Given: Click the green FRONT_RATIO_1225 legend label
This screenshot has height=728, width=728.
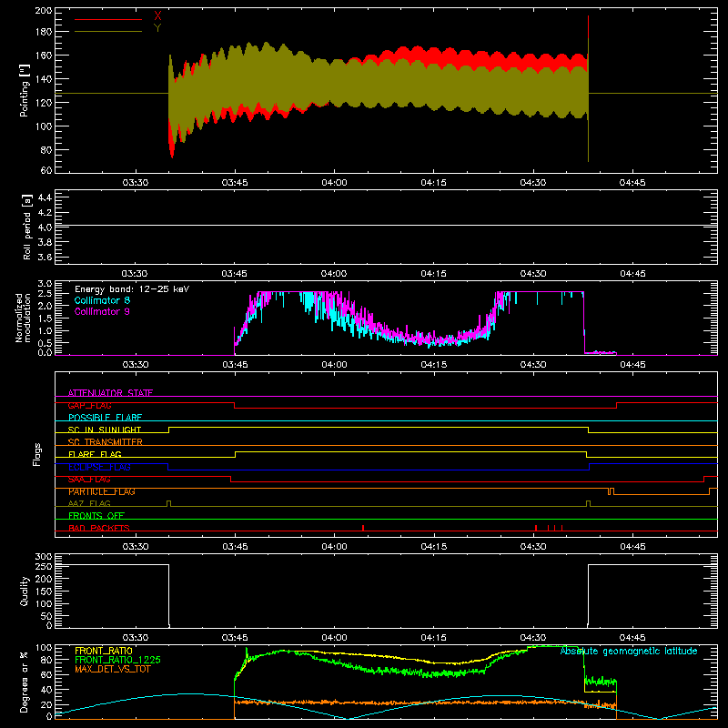Looking at the screenshot, I should [x=117, y=660].
